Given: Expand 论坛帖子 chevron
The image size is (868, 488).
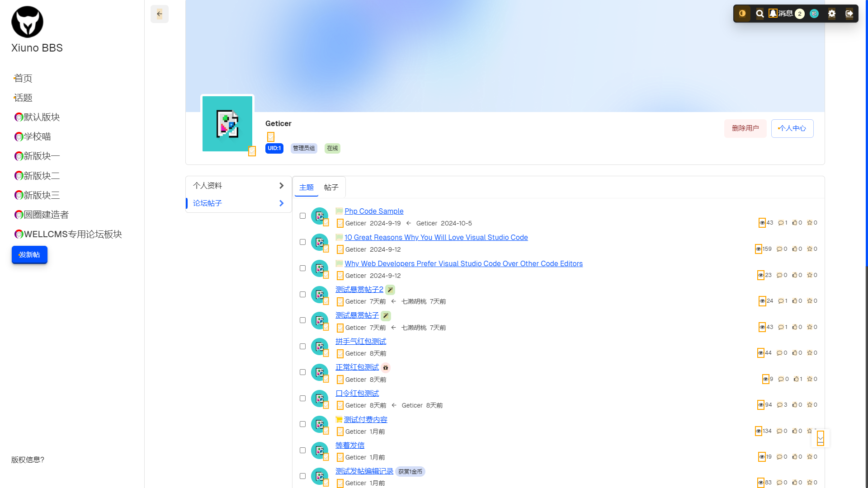Looking at the screenshot, I should point(281,203).
